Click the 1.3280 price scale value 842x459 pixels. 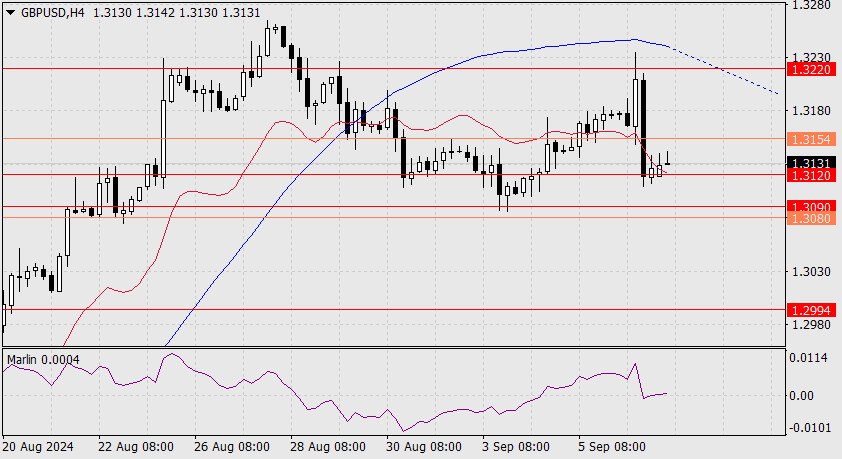811,5
